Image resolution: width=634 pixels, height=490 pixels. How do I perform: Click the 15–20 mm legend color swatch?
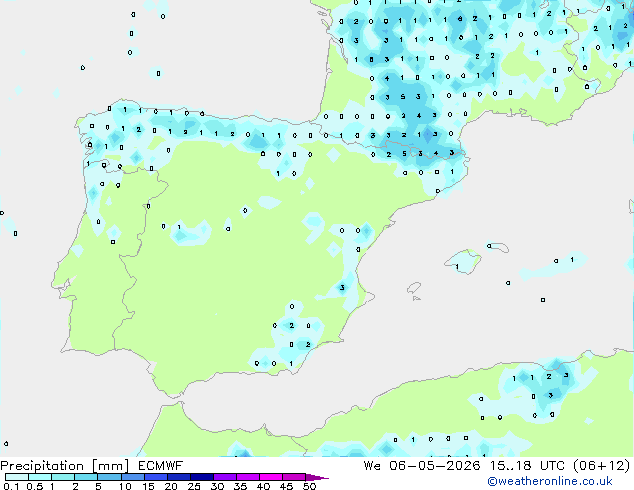pyautogui.click(x=156, y=477)
